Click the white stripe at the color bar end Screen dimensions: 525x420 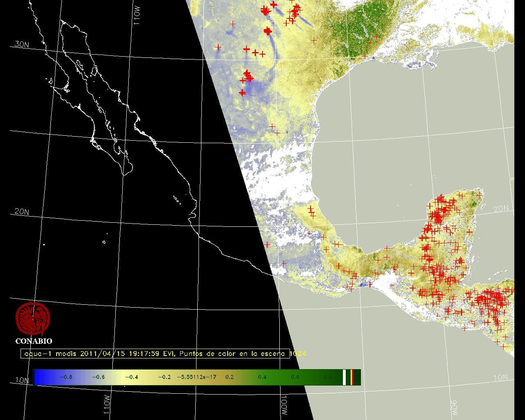point(344,377)
